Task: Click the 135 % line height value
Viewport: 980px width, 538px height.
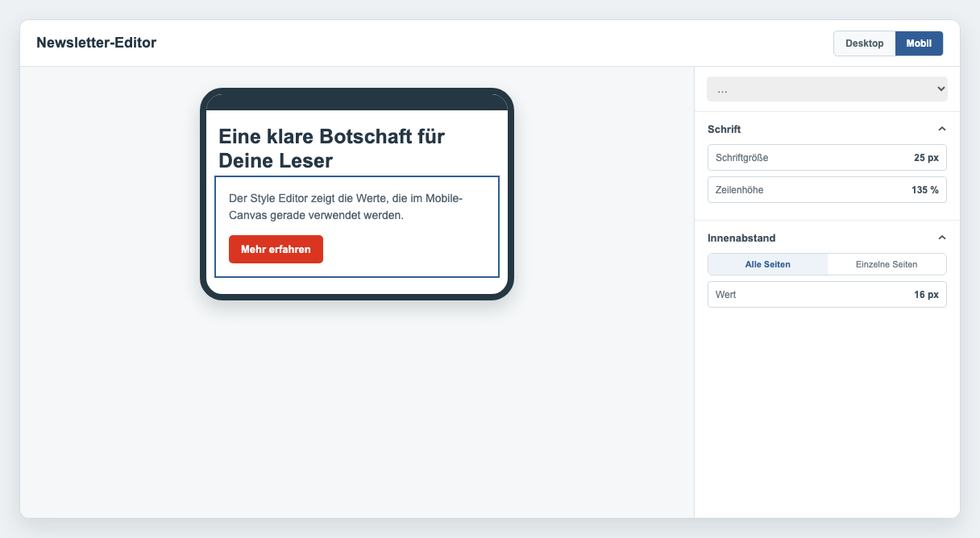Action: pos(924,190)
